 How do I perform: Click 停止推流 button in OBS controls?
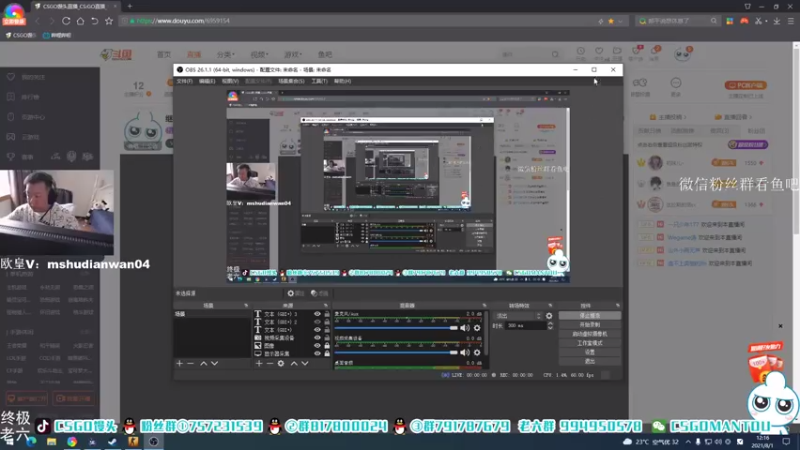[x=590, y=316]
